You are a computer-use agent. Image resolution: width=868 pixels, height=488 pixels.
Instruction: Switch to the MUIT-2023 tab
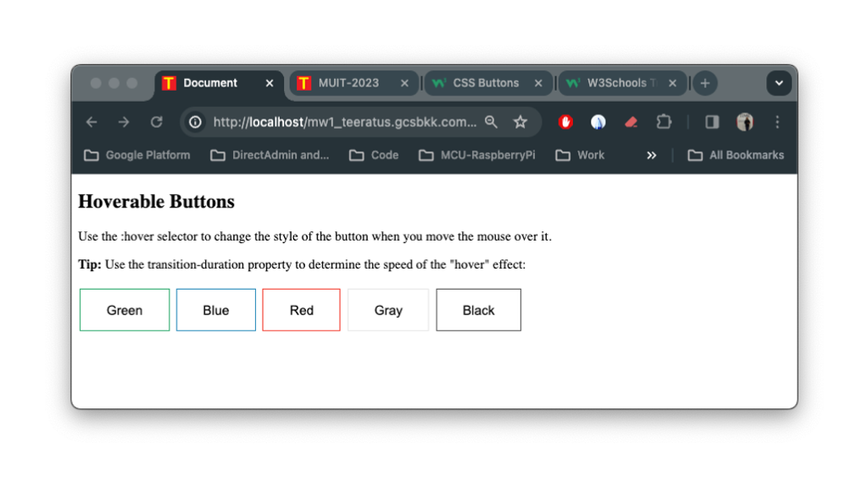point(348,83)
